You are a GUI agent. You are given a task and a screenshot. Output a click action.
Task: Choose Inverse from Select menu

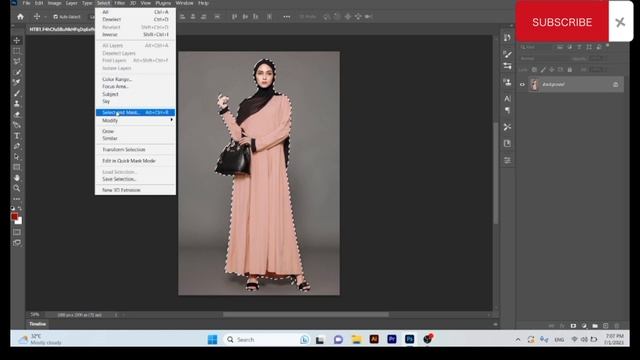click(x=136, y=35)
